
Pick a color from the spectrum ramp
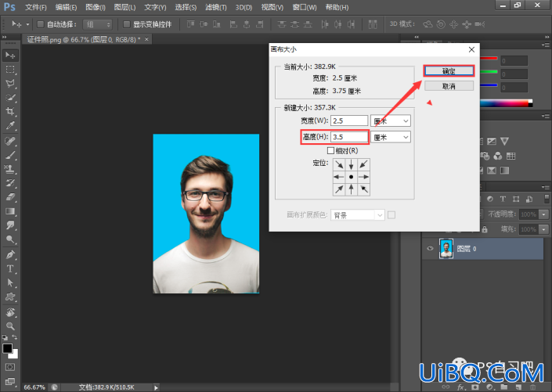click(x=504, y=103)
